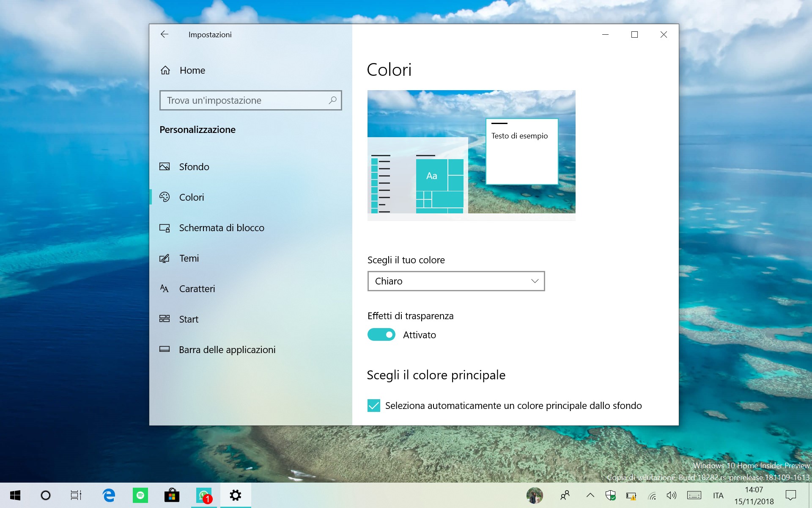Go back using the arrow in Impostazioni
This screenshot has width=812, height=508.
coord(165,34)
